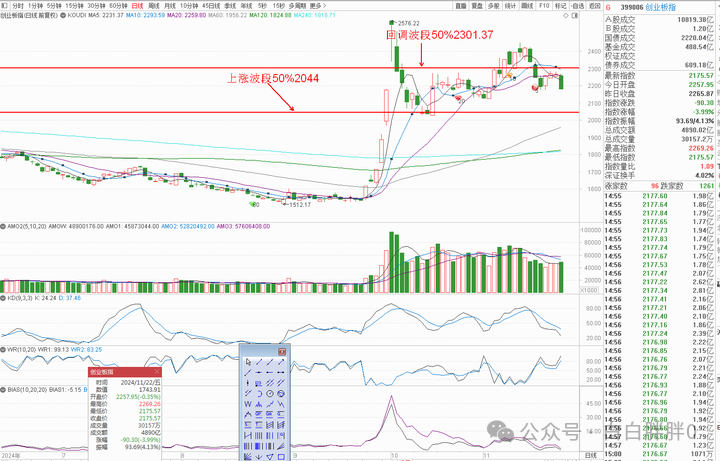Open F10 company info

(544, 6)
